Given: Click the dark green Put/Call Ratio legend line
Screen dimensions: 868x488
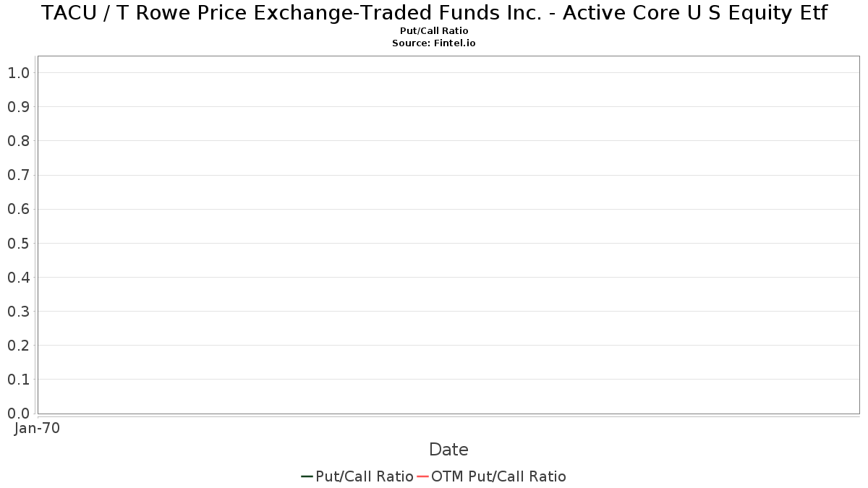Looking at the screenshot, I should point(307,476).
